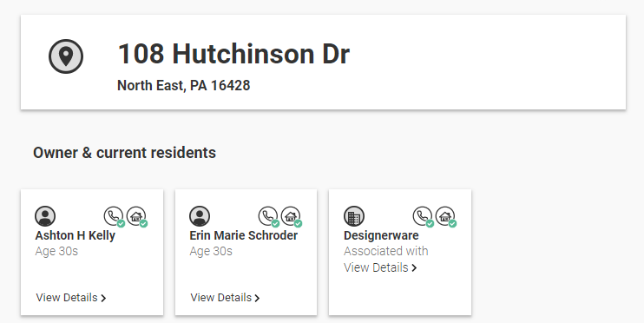Image resolution: width=644 pixels, height=323 pixels.
Task: Select the Ashton H Kelly name
Action: click(x=76, y=235)
